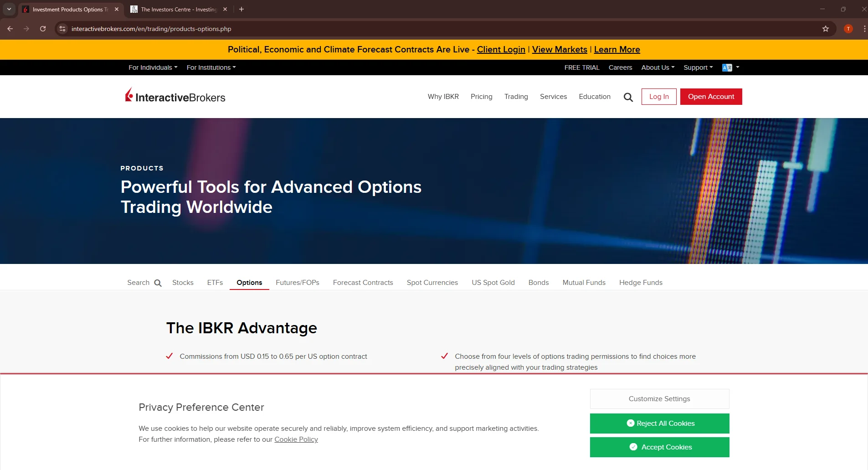868x470 pixels.
Task: Select the US Spot Gold tab
Action: pos(493,283)
